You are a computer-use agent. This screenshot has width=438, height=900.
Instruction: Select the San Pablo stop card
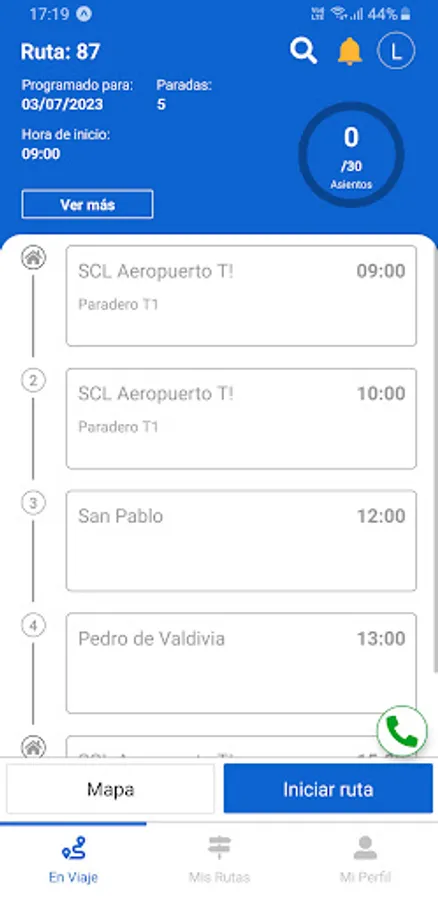tap(241, 541)
